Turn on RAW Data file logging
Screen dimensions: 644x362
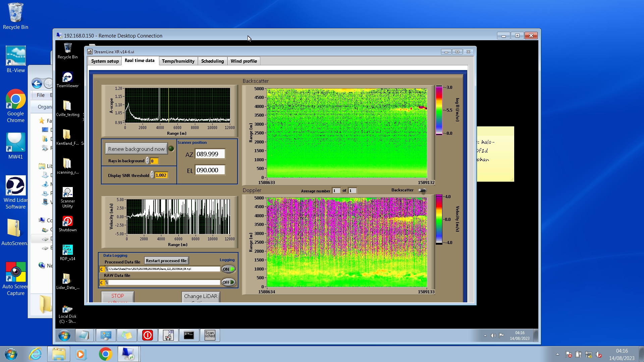(x=228, y=282)
